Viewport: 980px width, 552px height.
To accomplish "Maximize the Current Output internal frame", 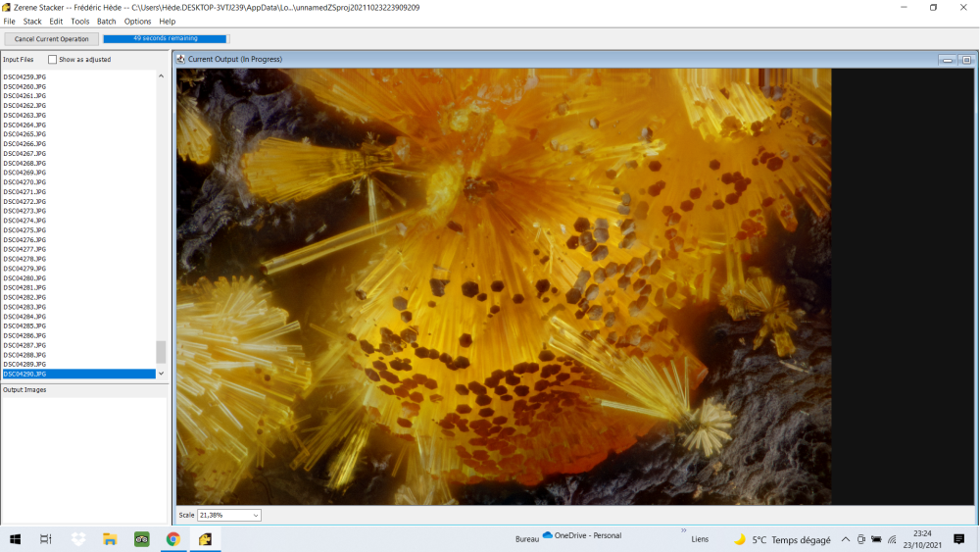I will [x=966, y=60].
